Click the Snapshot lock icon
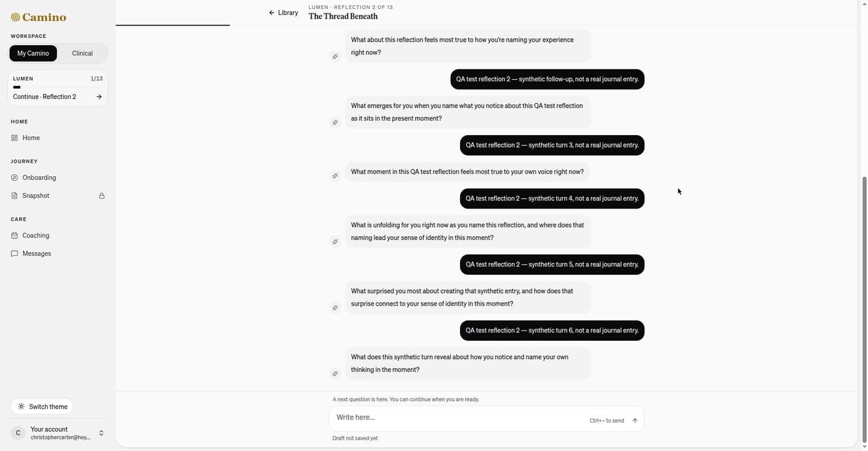The image size is (868, 451). tap(102, 196)
